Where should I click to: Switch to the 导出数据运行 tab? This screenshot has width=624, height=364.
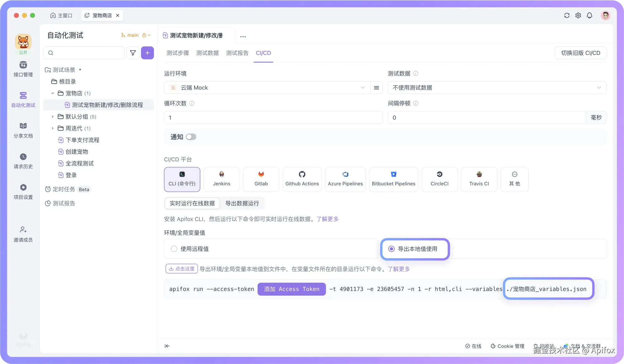coord(242,203)
